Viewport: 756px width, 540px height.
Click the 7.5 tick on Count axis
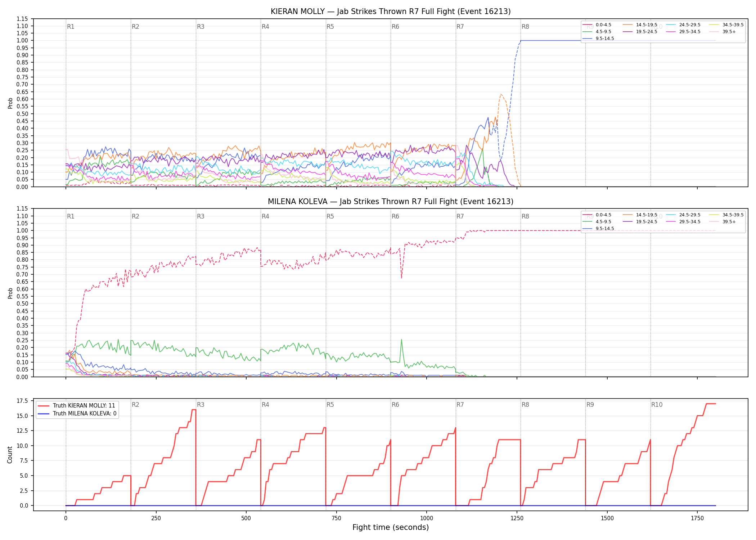[24, 461]
